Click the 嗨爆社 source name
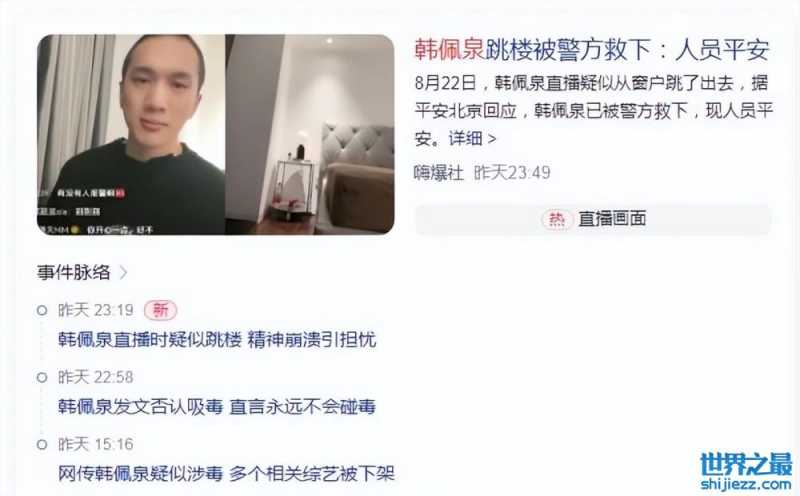 click(x=439, y=172)
